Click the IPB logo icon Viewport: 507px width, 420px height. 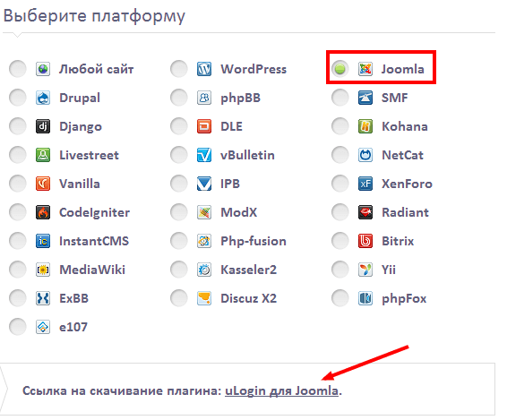click(x=204, y=184)
